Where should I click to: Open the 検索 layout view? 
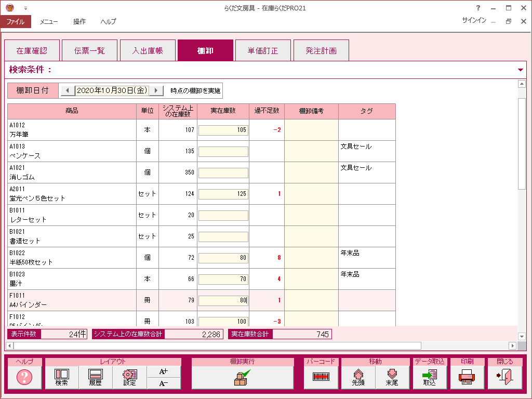pyautogui.click(x=62, y=377)
